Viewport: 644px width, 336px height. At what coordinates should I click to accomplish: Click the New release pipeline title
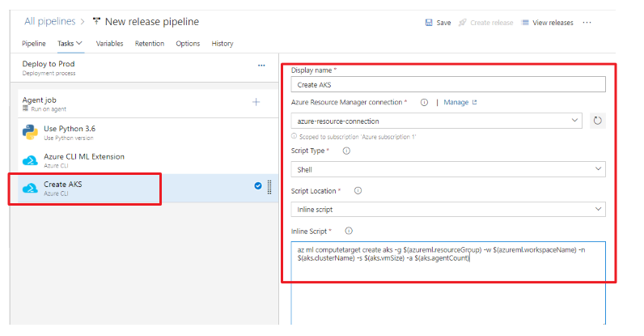(152, 22)
